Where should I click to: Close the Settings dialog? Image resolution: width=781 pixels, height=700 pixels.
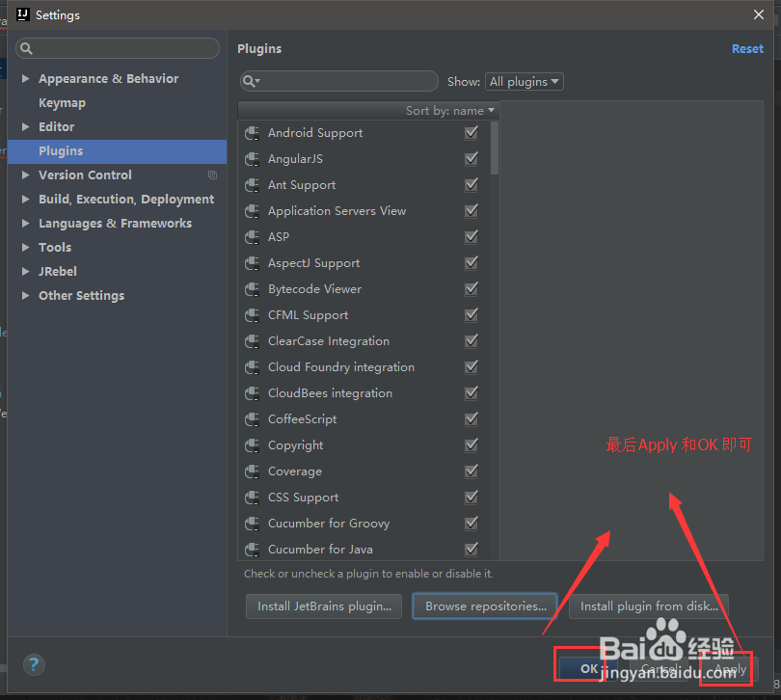758,15
